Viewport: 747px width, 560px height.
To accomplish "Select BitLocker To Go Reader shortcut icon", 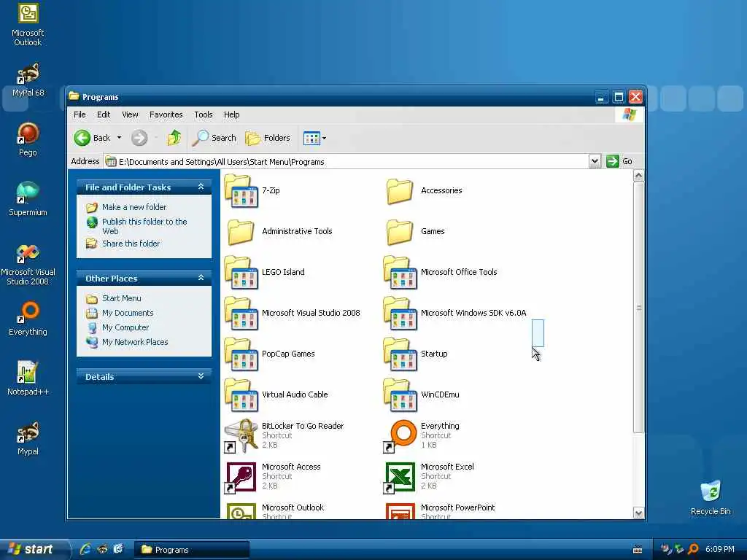I will point(241,436).
